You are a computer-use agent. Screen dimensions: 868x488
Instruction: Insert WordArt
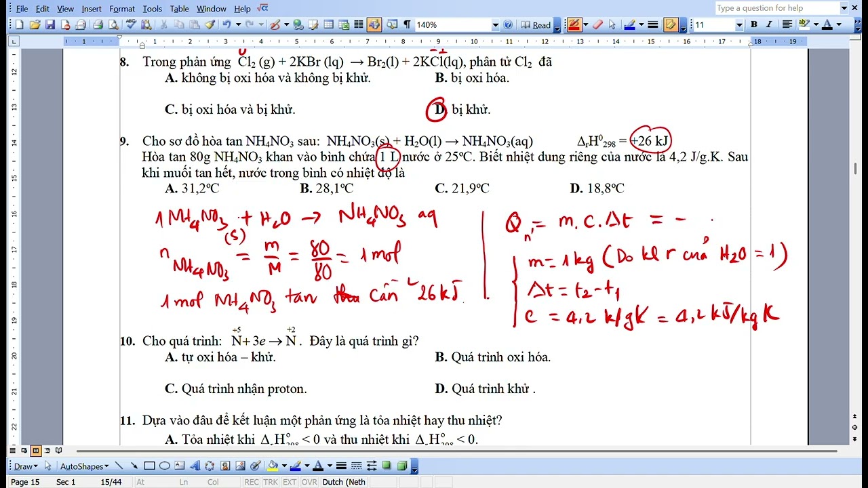point(195,466)
